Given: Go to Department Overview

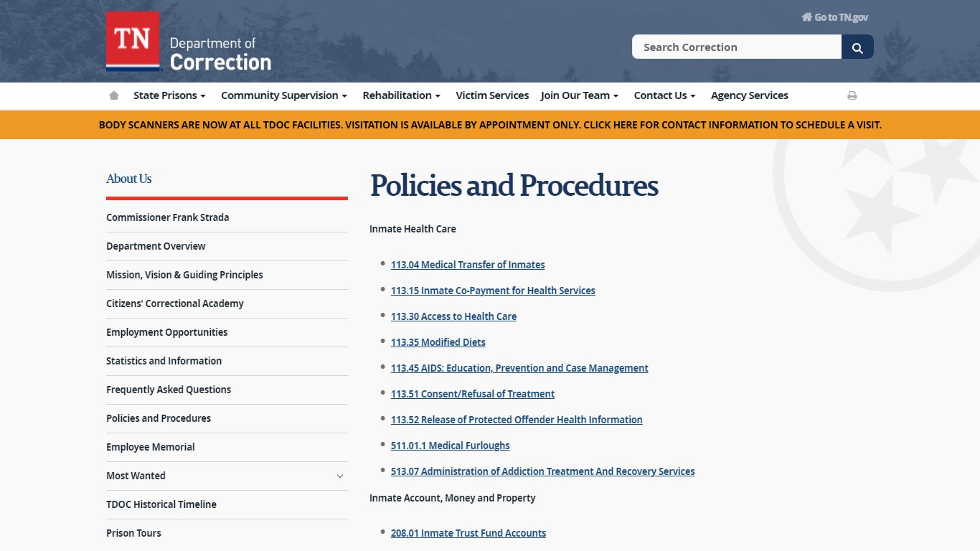Looking at the screenshot, I should coord(156,246).
